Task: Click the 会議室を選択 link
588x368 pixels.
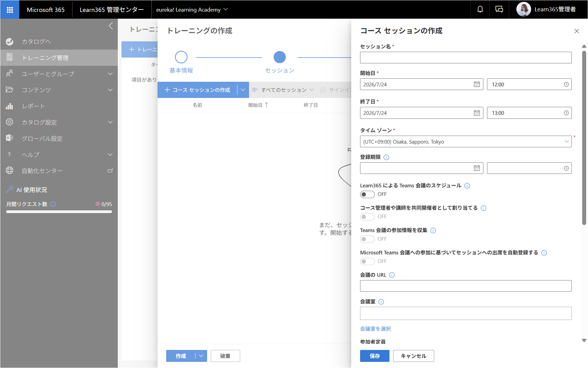Action: [375, 329]
